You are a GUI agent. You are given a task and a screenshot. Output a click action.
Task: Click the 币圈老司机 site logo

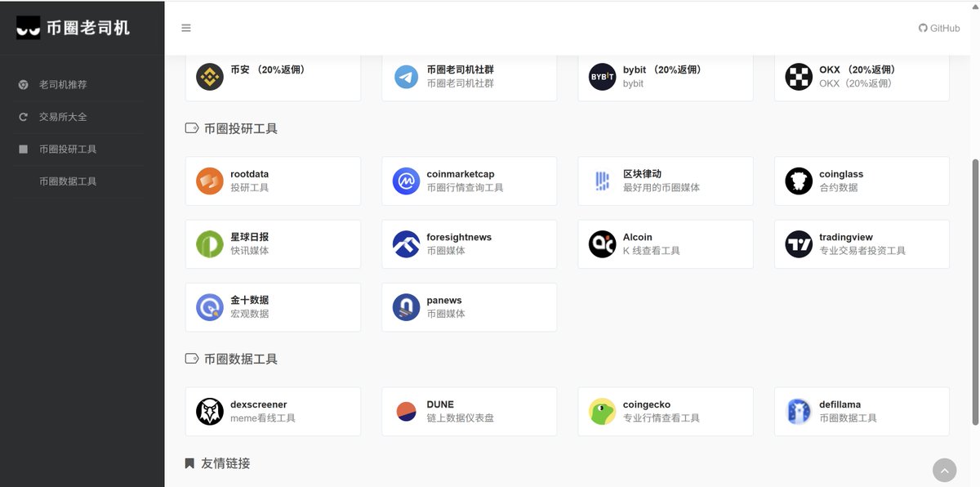point(73,28)
